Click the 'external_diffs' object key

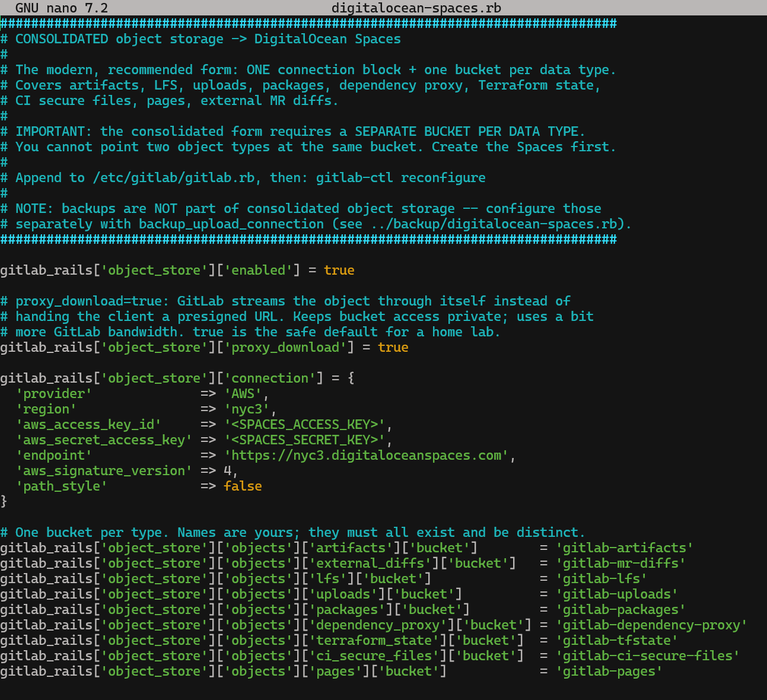pos(370,564)
